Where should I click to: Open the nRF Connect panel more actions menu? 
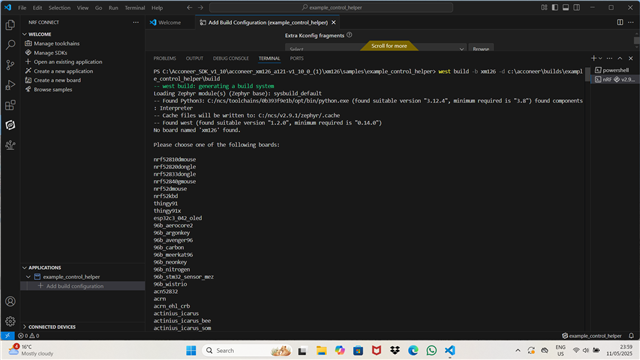point(136,22)
